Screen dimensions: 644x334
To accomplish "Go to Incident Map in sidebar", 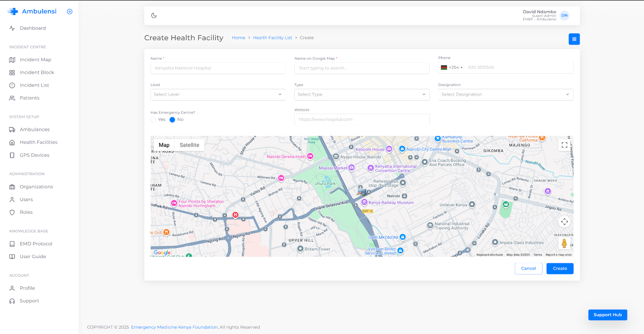I will (35, 60).
